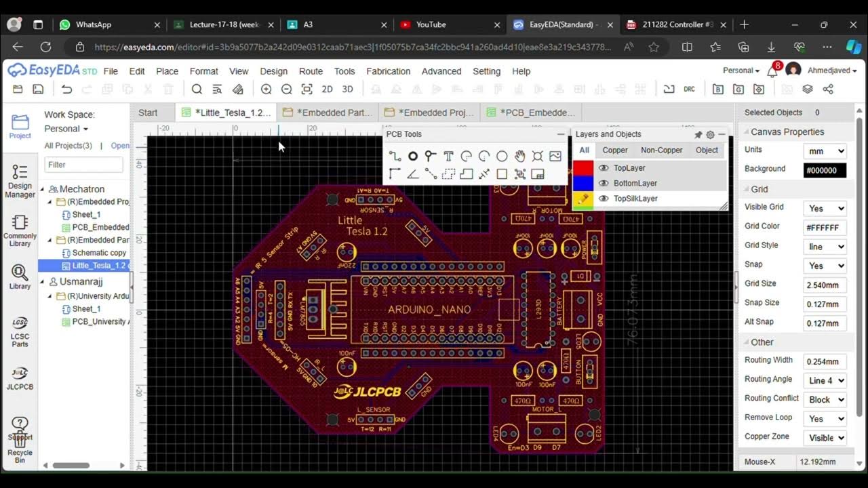Open the Routing Conflict dropdown
Image resolution: width=868 pixels, height=488 pixels.
825,399
